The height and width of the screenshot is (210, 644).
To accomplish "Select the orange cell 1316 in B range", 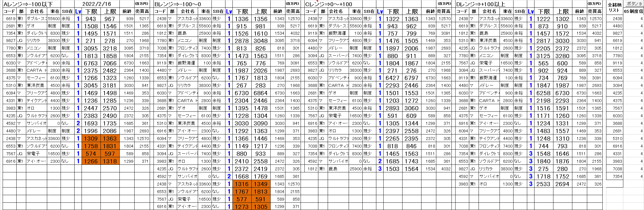I will tap(242, 184).
